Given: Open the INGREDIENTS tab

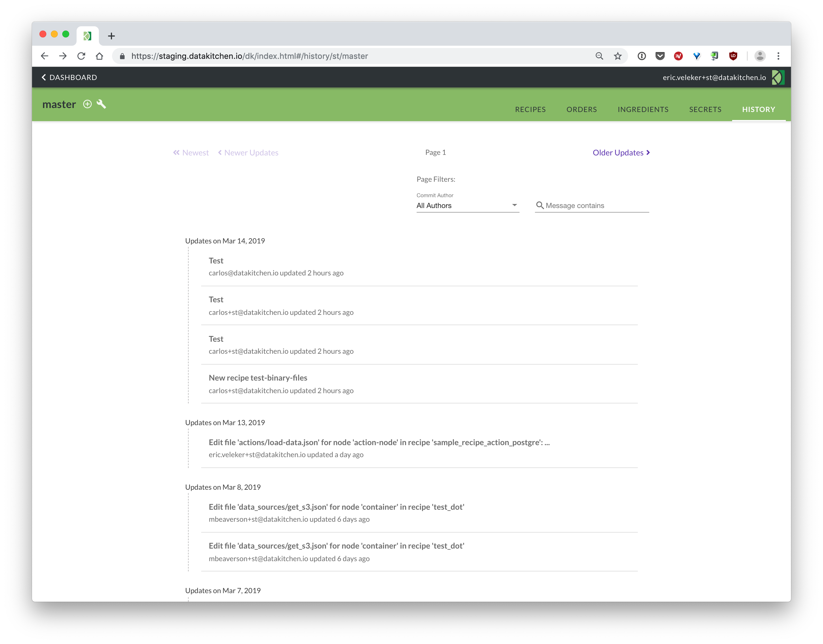Looking at the screenshot, I should [x=643, y=109].
